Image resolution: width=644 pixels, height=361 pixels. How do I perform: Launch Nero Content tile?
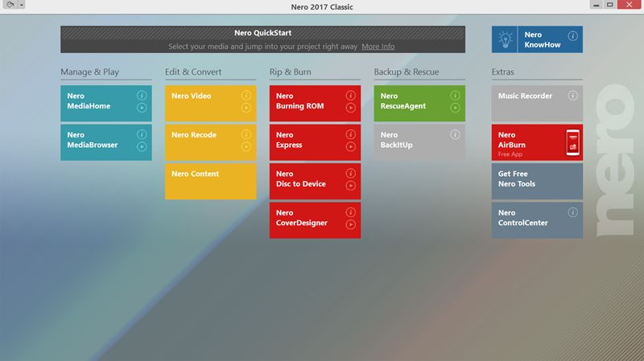[x=210, y=182]
